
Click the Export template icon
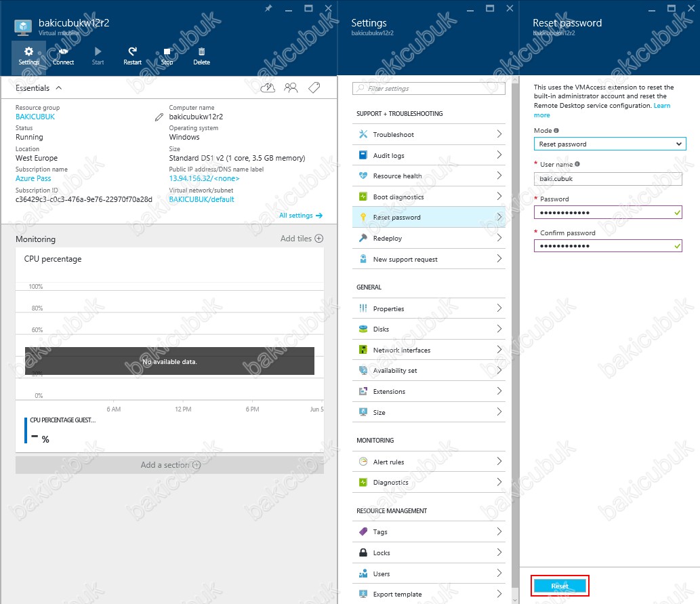click(363, 594)
